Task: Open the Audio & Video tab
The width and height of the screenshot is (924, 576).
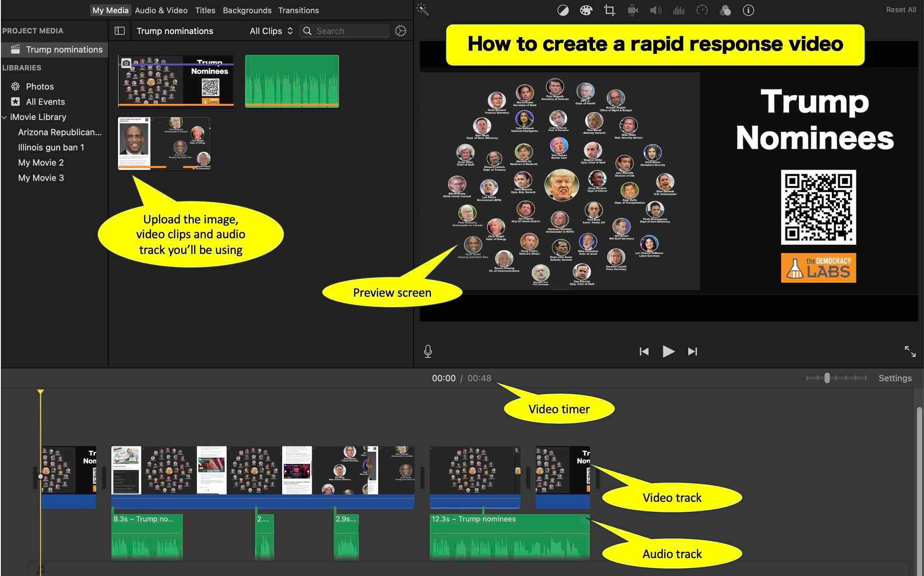Action: click(161, 10)
